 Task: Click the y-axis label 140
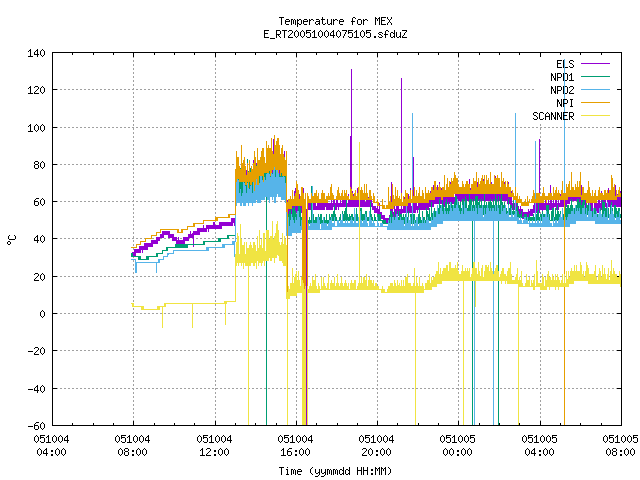[x=36, y=53]
